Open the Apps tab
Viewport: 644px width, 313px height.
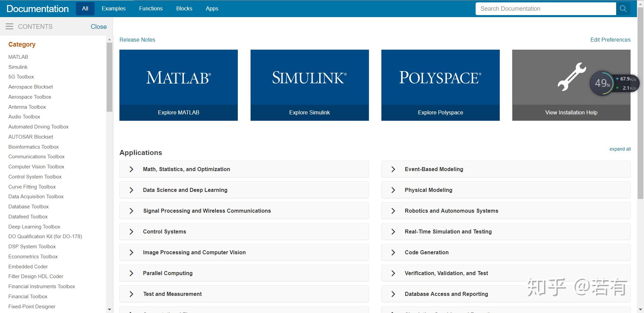(x=212, y=9)
